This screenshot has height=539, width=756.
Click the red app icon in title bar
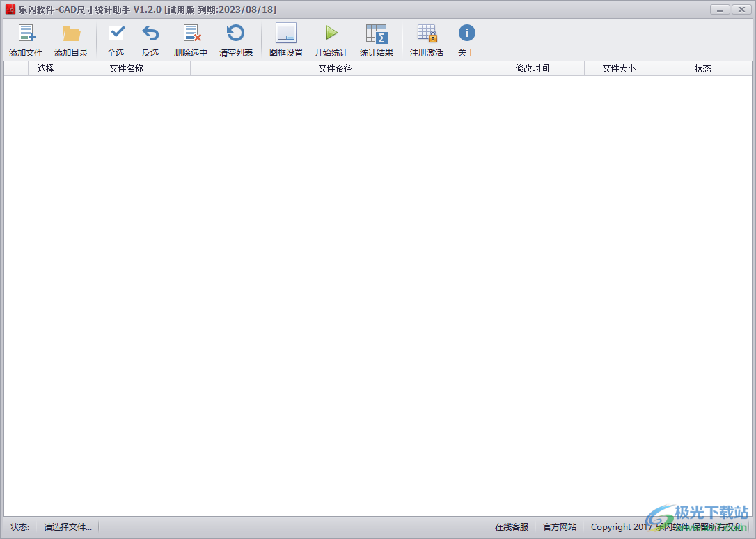[x=10, y=9]
